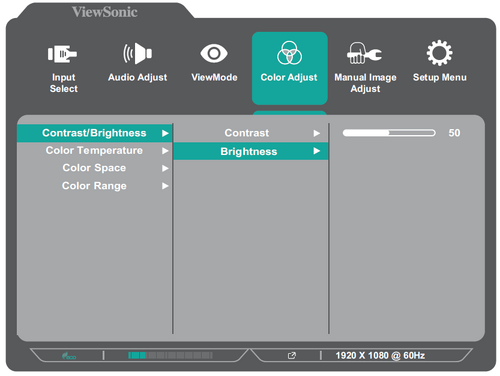Select the Input Select plug icon
Viewport: 500px width, 376px height.
(62, 54)
